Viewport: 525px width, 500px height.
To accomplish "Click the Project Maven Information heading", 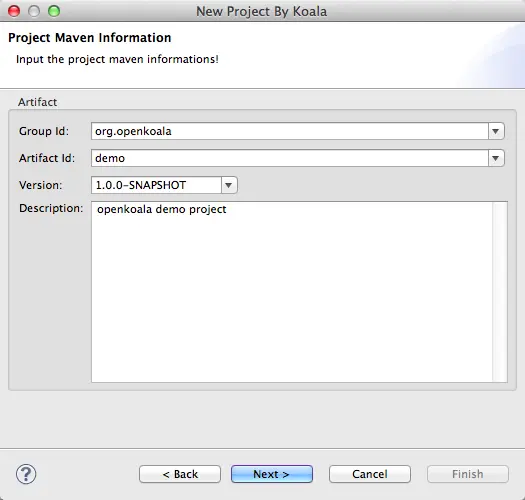I will 90,38.
